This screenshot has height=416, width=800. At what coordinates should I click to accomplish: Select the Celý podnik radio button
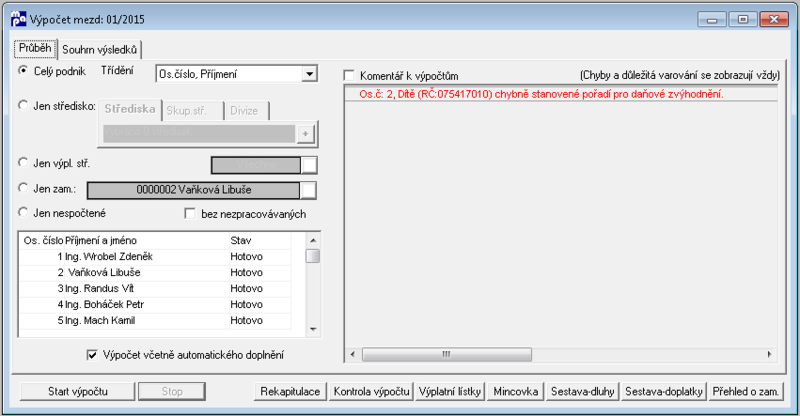pos(23,70)
